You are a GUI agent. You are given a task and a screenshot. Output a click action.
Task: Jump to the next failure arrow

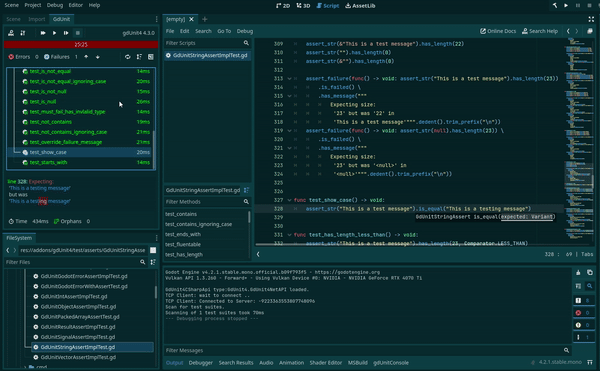click(98, 57)
